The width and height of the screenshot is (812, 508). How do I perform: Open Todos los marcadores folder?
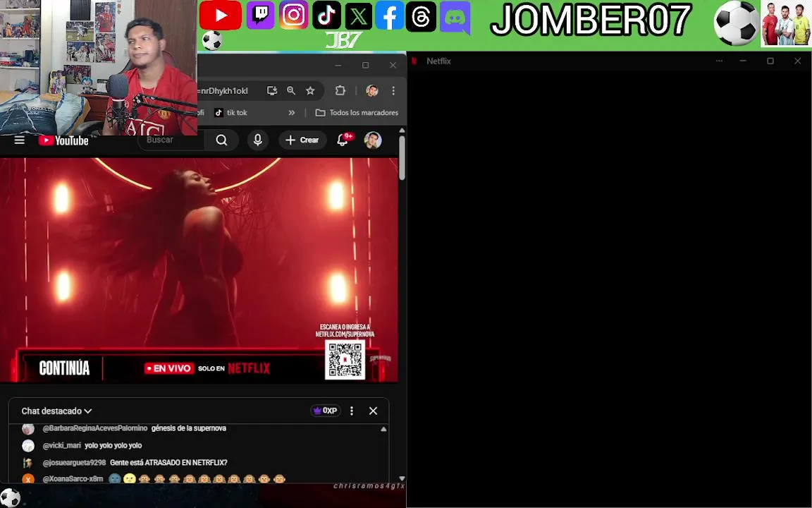pyautogui.click(x=357, y=112)
